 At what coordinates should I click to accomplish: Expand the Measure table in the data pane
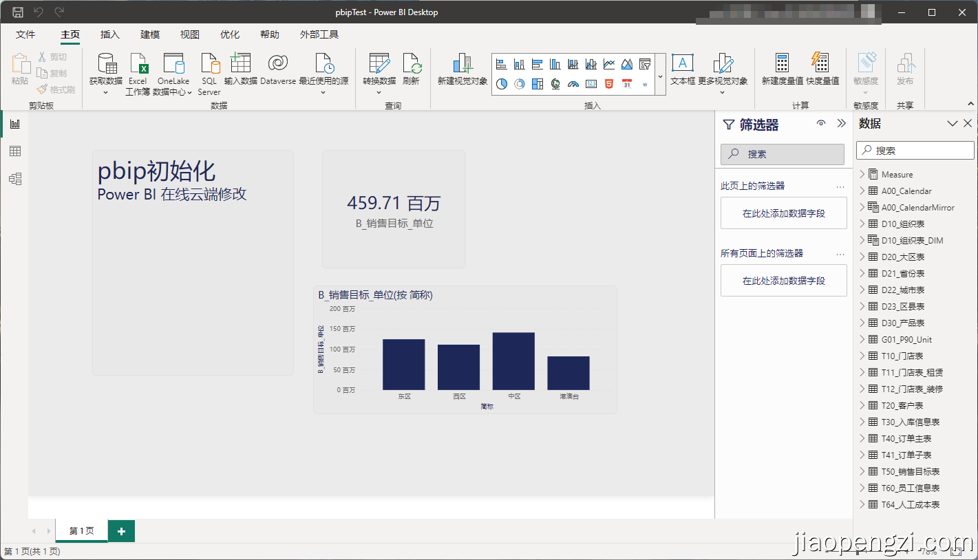tap(862, 175)
